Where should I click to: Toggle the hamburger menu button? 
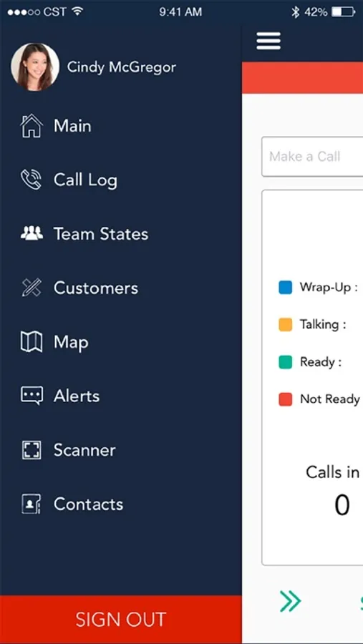point(268,41)
